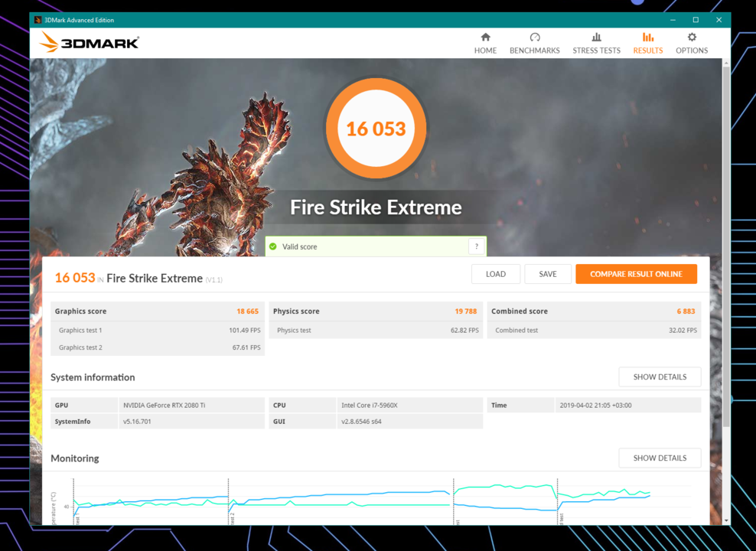Click the Time value 2019-04-02 21:05
756x551 pixels.
click(x=595, y=406)
